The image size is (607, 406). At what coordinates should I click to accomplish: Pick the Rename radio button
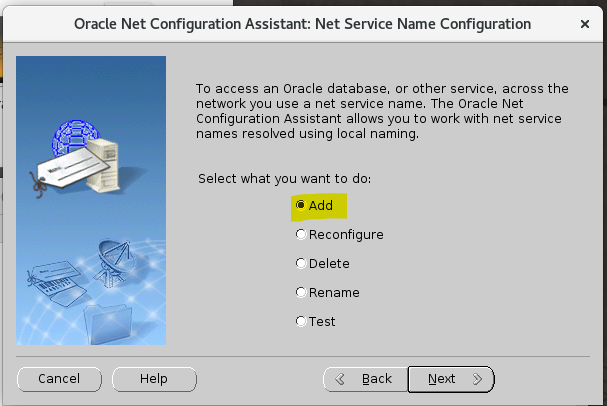328,293
